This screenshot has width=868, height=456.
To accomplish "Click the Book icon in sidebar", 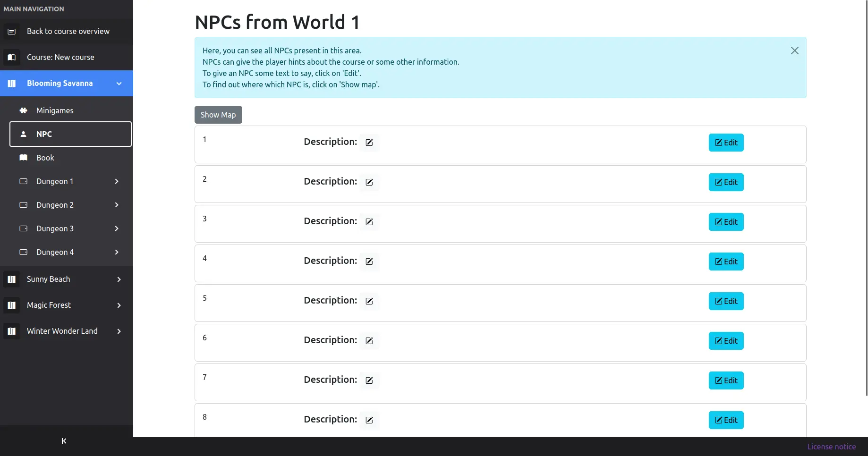I will point(23,158).
